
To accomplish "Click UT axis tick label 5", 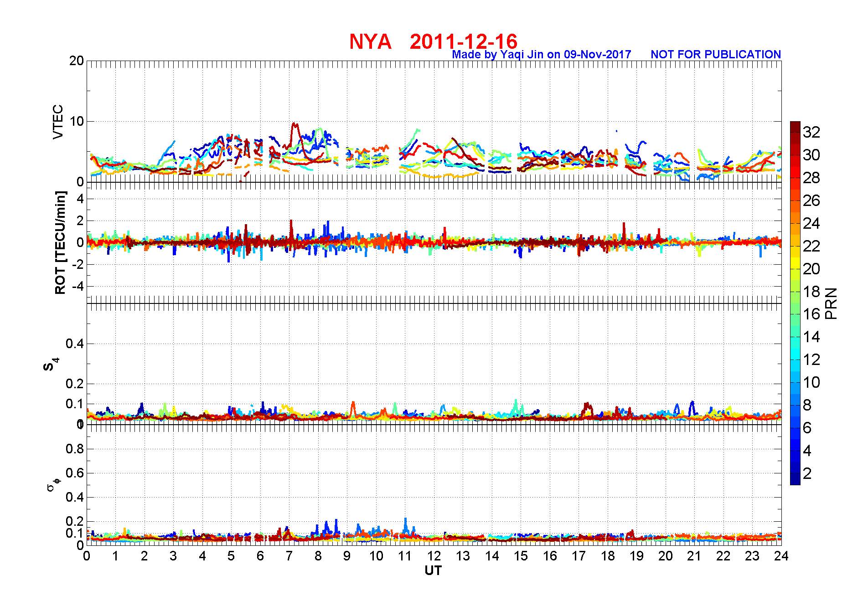I will (x=231, y=556).
